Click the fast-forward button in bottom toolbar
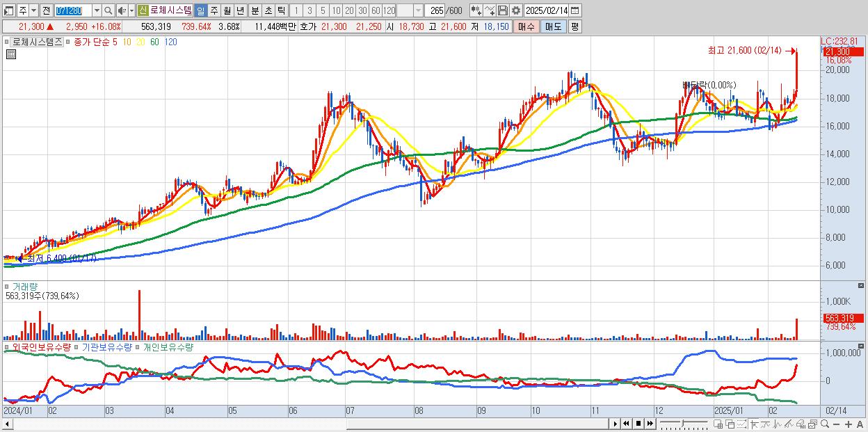 click(650, 424)
